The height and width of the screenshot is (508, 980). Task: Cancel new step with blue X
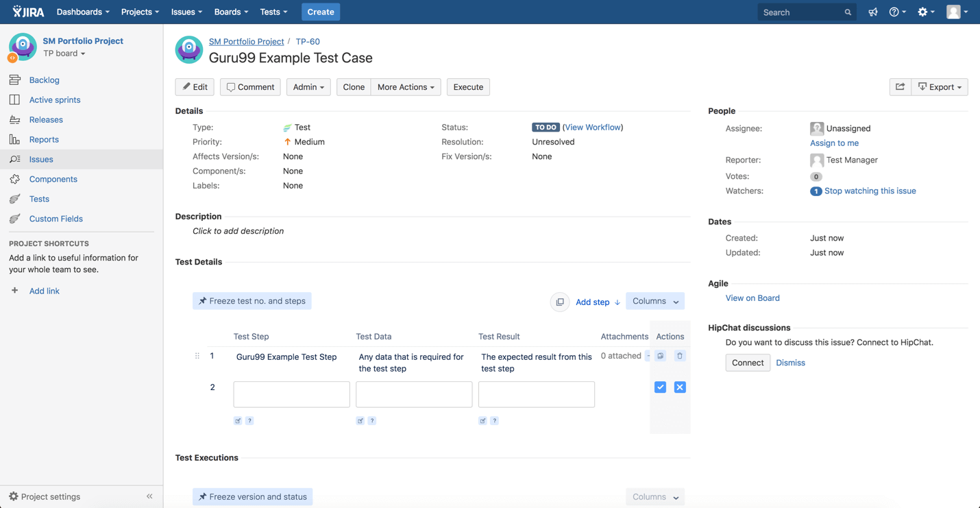tap(680, 387)
